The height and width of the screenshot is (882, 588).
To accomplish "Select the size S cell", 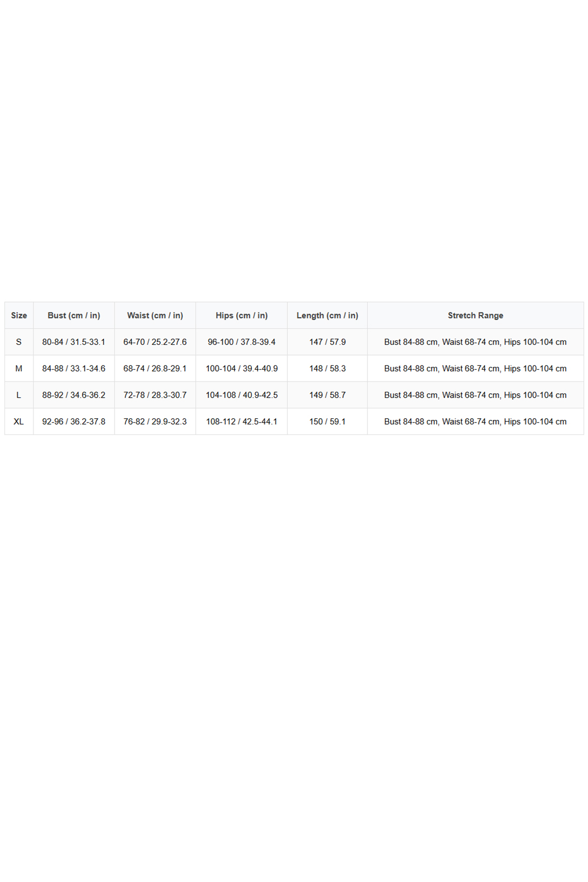I will 19,342.
